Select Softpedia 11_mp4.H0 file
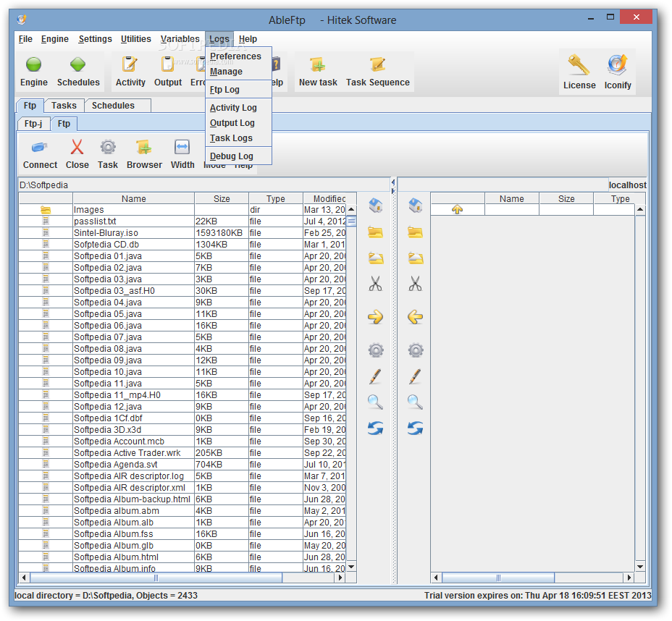Image resolution: width=672 pixels, height=621 pixels. [x=182, y=395]
